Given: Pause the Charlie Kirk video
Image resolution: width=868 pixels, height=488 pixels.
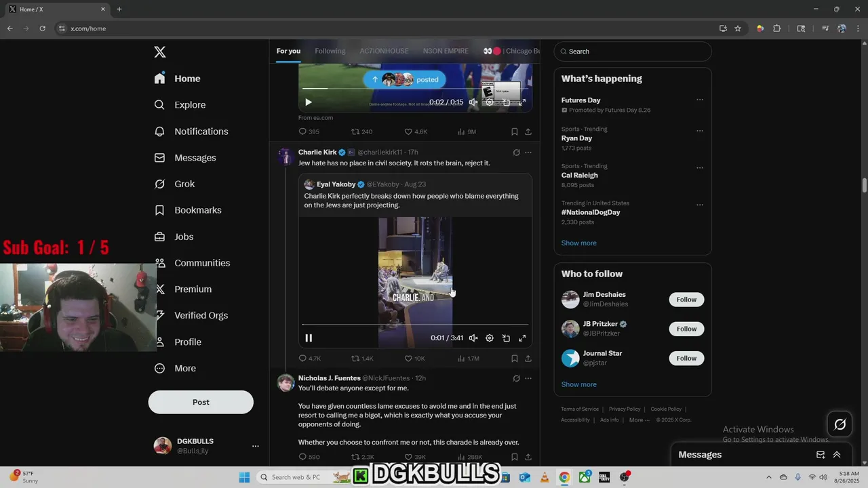Looking at the screenshot, I should [309, 338].
